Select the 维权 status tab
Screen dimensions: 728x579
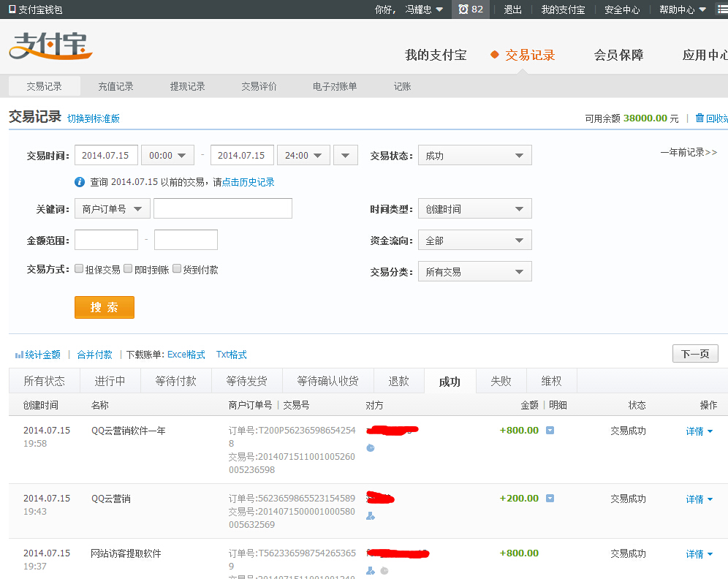(552, 381)
